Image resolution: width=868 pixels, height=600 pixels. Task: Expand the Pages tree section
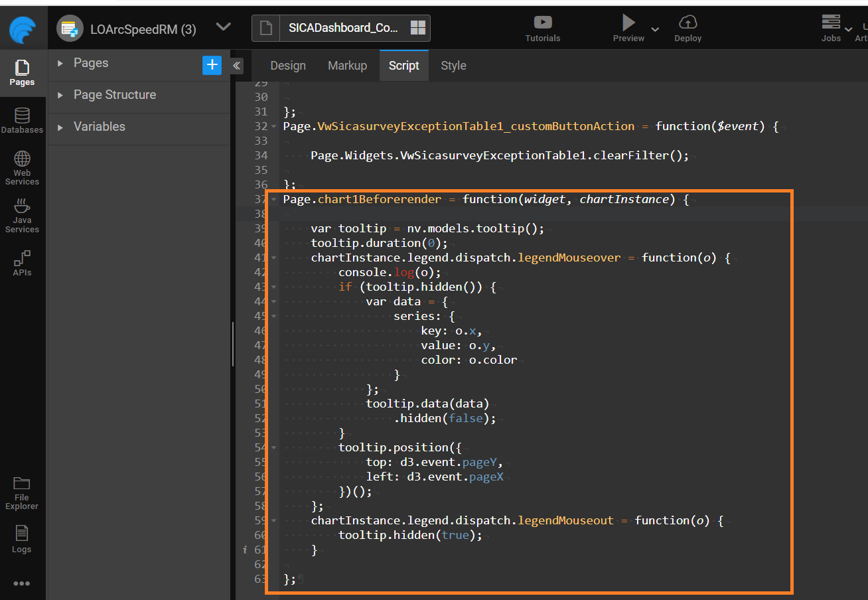[x=60, y=63]
